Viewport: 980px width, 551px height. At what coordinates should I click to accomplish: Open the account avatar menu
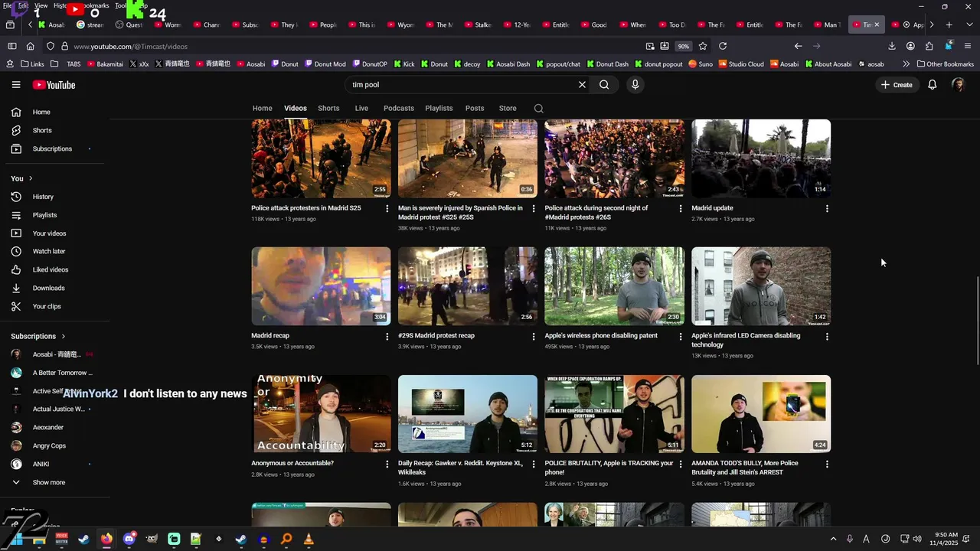pos(958,85)
